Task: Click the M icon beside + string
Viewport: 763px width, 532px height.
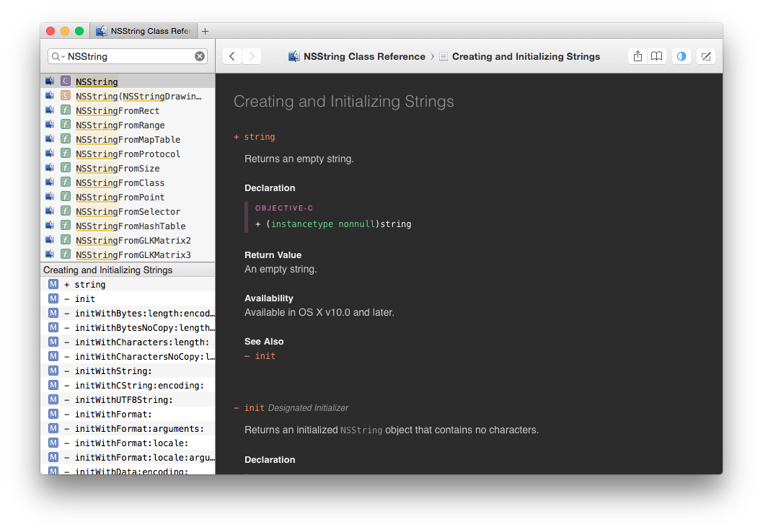Action: (x=53, y=284)
